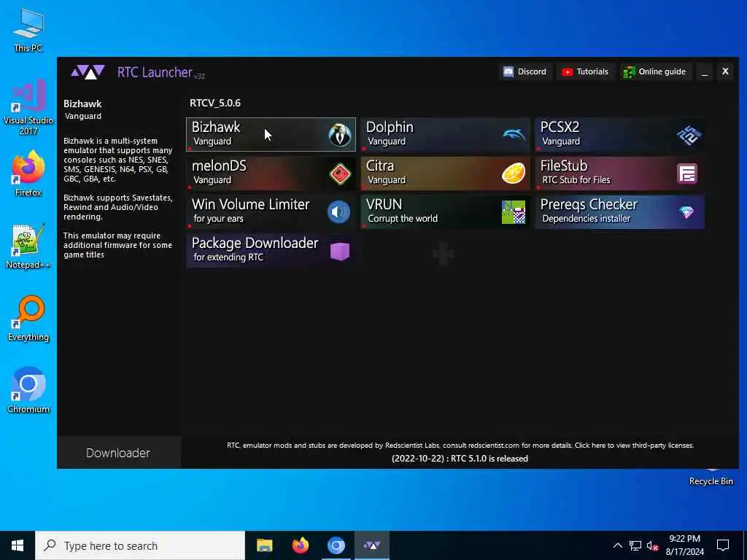
Task: Click the empty plus add slot
Action: (x=443, y=252)
